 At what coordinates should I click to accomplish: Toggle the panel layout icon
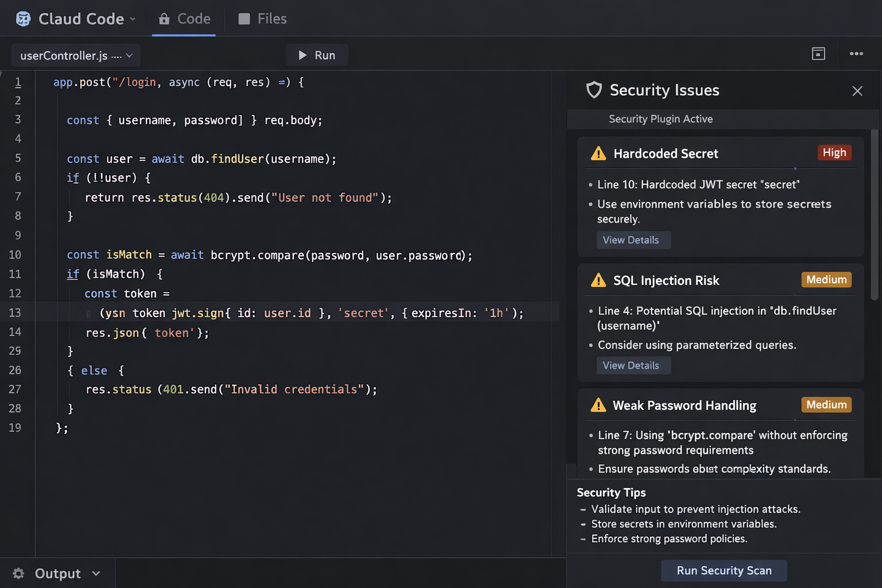[818, 53]
